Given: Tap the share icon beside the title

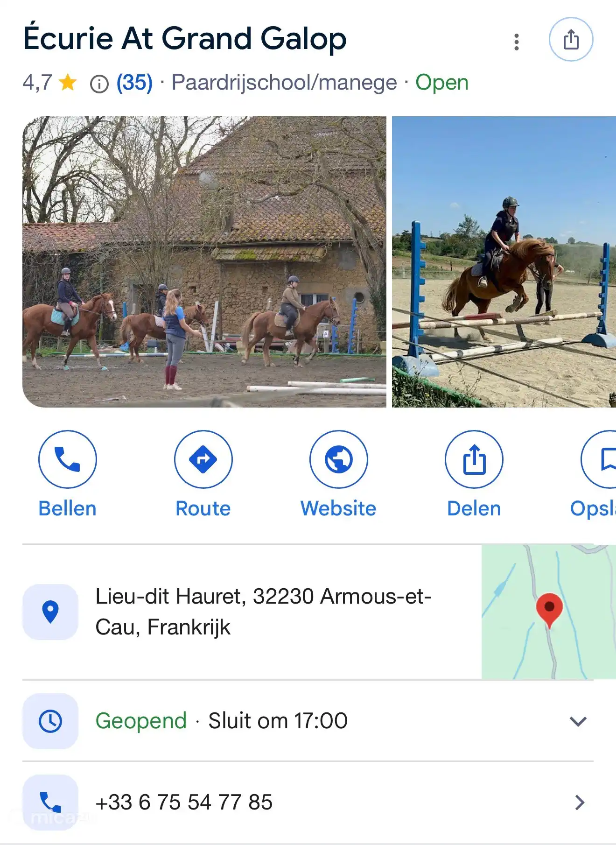Looking at the screenshot, I should (x=571, y=39).
